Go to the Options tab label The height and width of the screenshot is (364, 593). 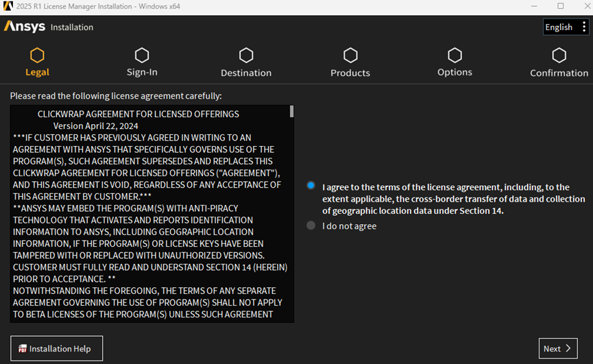tap(455, 72)
